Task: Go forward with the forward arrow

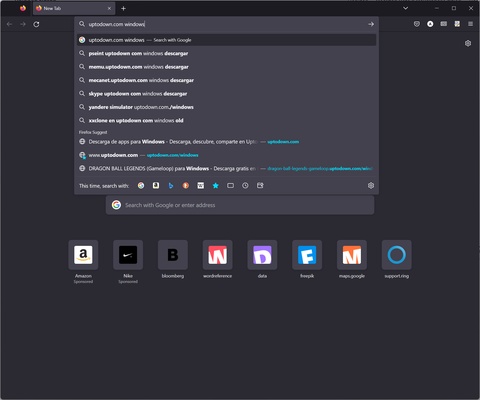Action: coord(23,24)
